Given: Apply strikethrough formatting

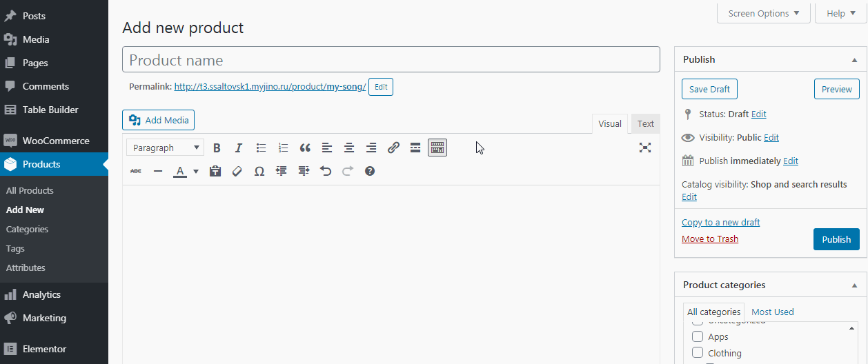Looking at the screenshot, I should (136, 171).
